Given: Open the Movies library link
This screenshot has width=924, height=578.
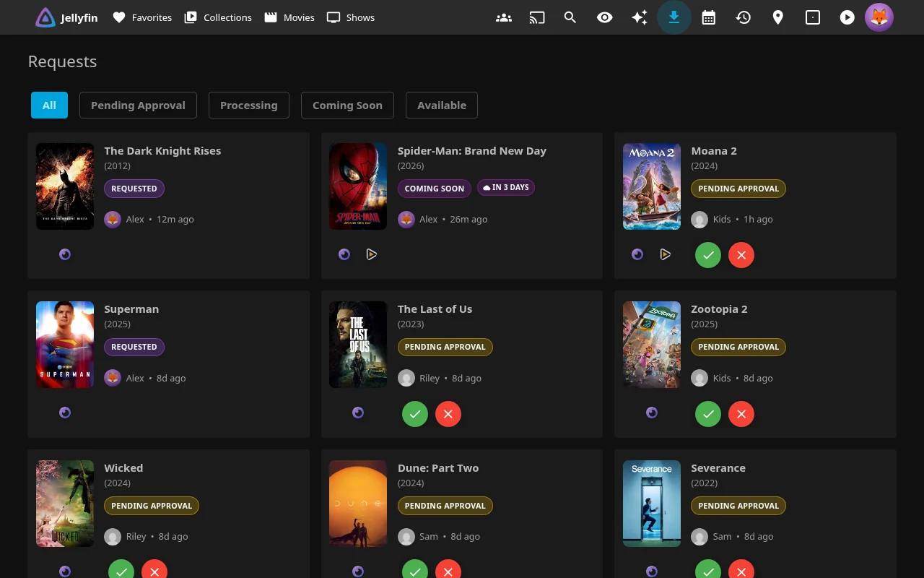Looking at the screenshot, I should [x=289, y=17].
